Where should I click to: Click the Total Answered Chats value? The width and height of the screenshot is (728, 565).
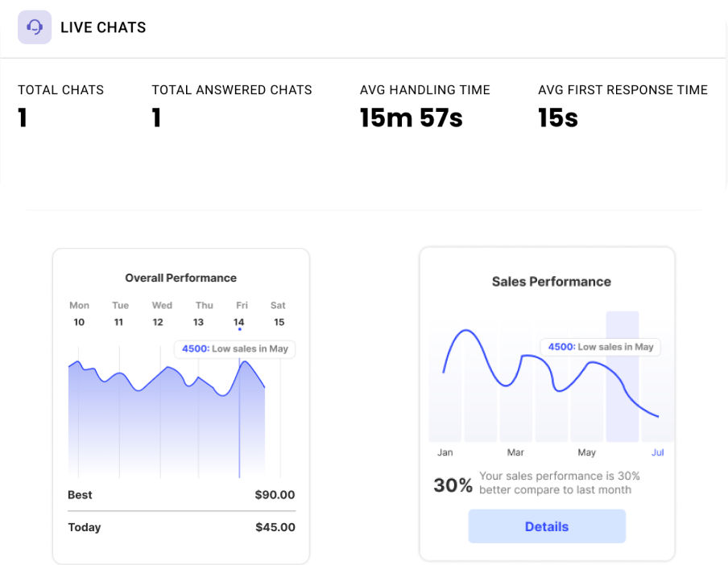coord(155,118)
